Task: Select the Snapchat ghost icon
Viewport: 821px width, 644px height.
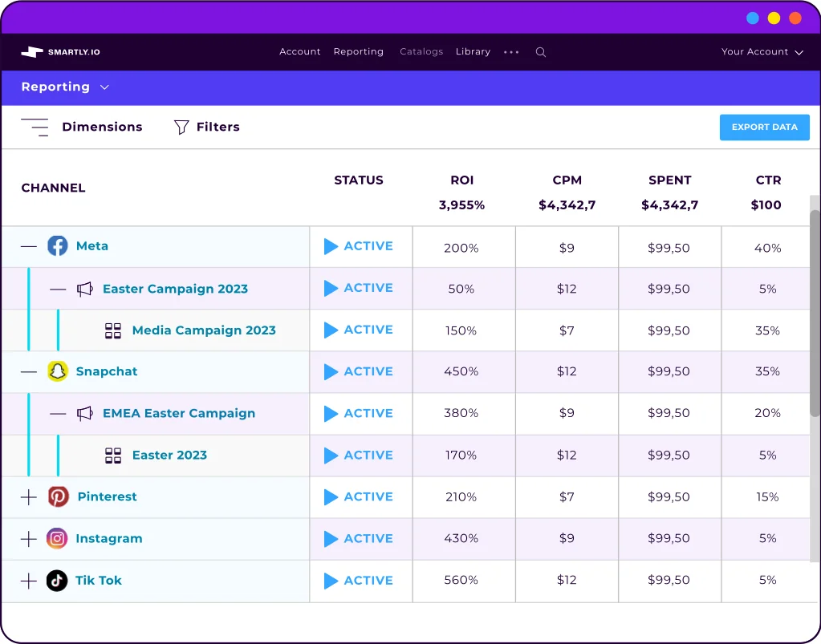Action: (x=58, y=371)
